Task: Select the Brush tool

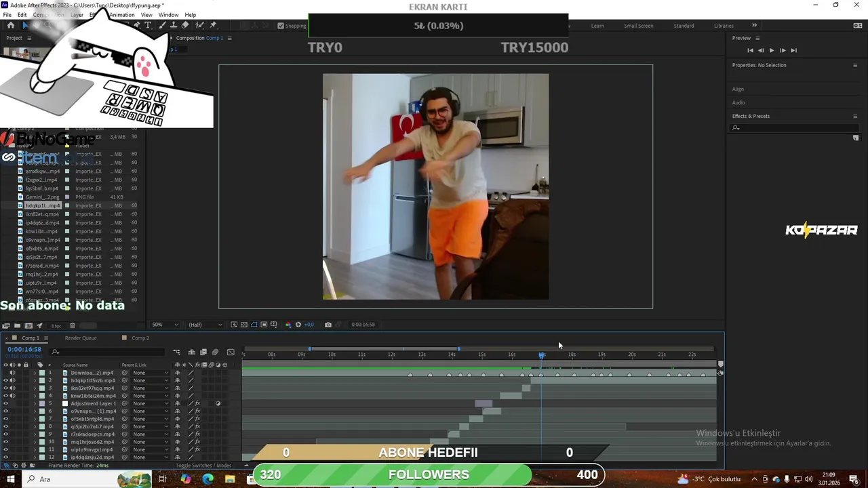Action: [161, 25]
